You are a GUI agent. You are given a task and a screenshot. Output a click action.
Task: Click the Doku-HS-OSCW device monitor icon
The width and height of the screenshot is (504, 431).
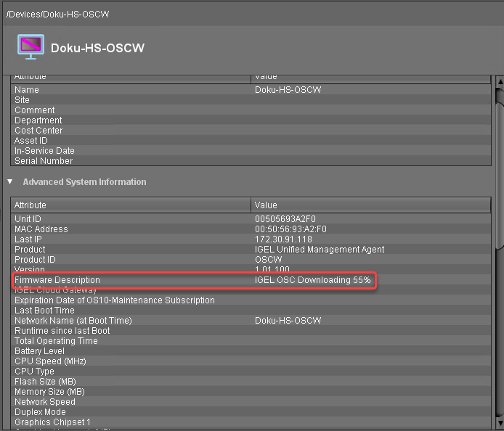pyautogui.click(x=31, y=46)
